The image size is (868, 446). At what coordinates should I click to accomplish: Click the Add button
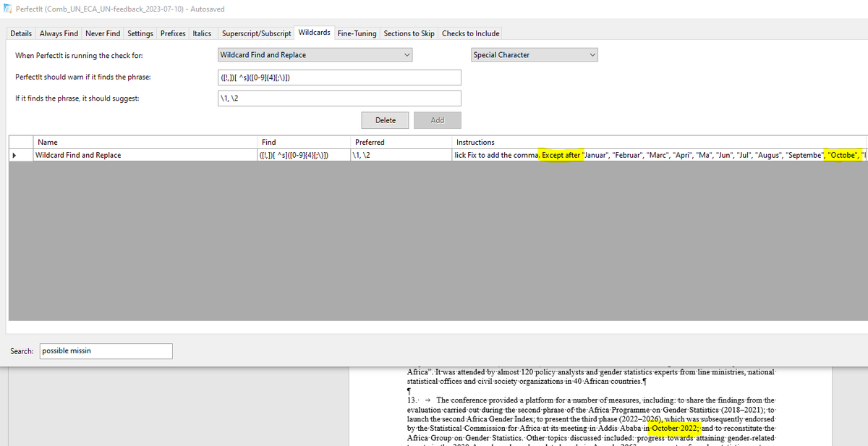tap(438, 120)
